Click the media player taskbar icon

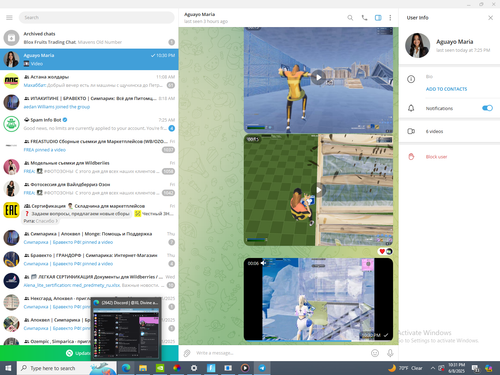(x=245, y=368)
